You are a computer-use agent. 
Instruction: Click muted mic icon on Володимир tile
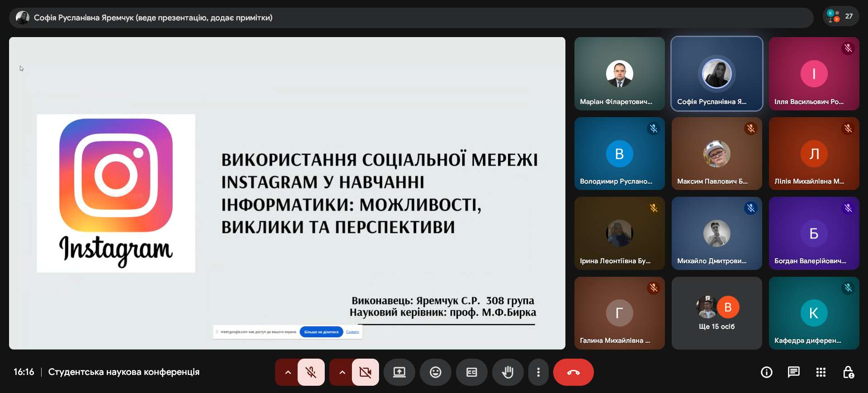[x=654, y=128]
